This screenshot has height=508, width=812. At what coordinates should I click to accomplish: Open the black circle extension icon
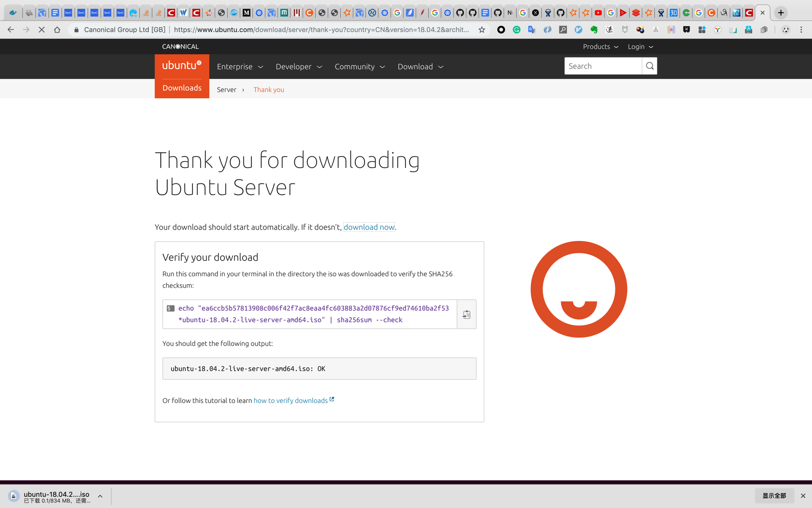[501, 30]
